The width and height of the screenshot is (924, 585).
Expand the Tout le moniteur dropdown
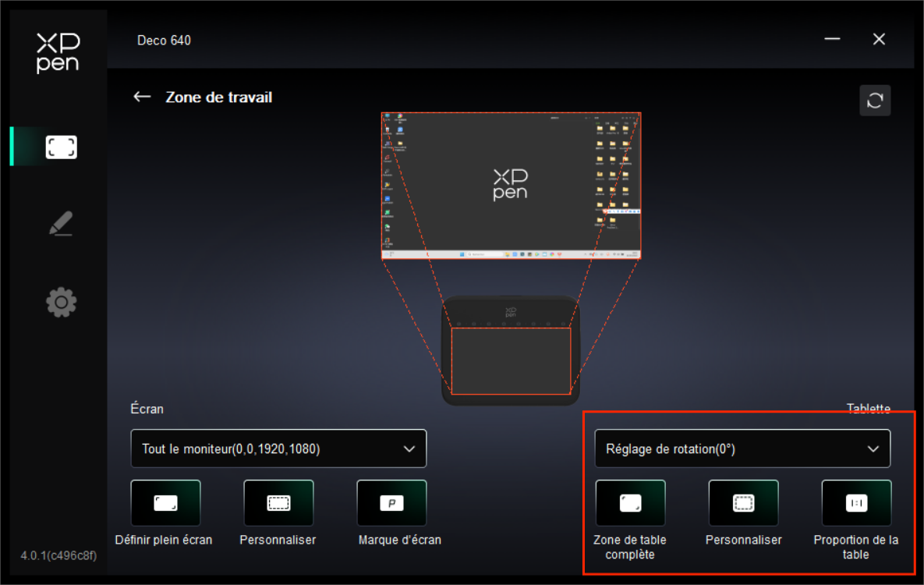278,448
